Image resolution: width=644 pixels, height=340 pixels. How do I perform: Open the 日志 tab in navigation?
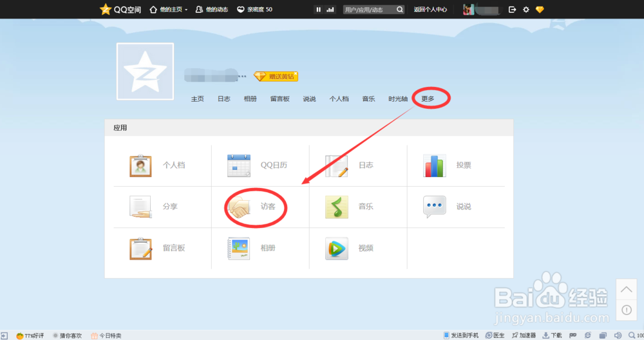224,99
